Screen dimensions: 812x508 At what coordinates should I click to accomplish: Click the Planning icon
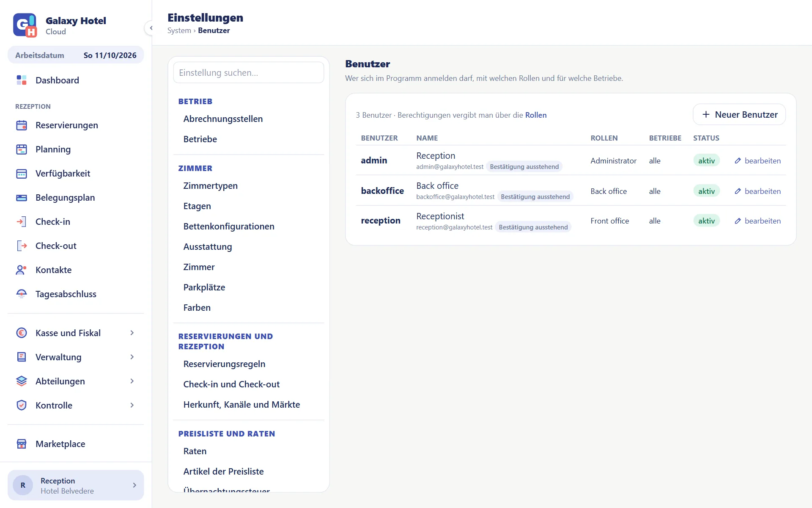click(22, 149)
